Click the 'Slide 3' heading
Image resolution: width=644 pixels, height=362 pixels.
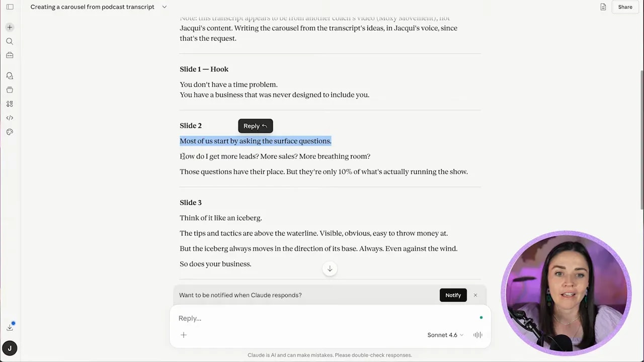[191, 203]
